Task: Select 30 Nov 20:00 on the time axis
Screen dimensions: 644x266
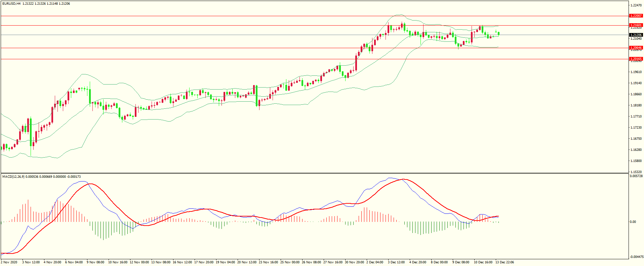Action: [354, 262]
